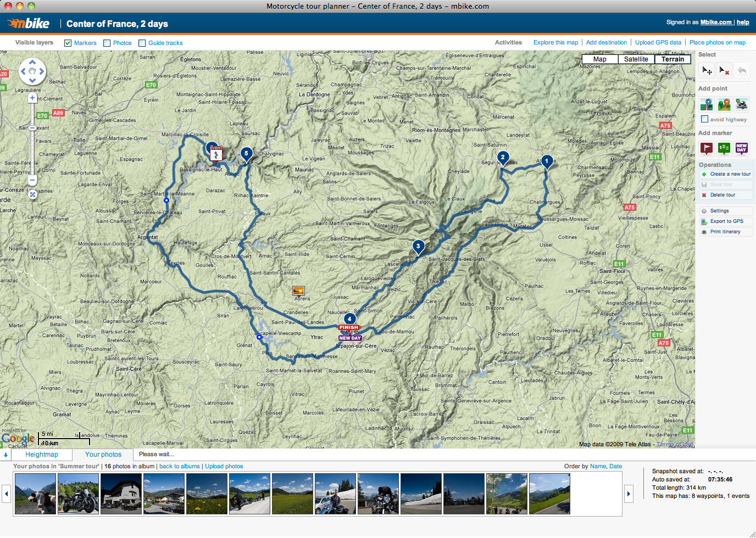
Task: Click Explore this map link
Action: point(555,42)
